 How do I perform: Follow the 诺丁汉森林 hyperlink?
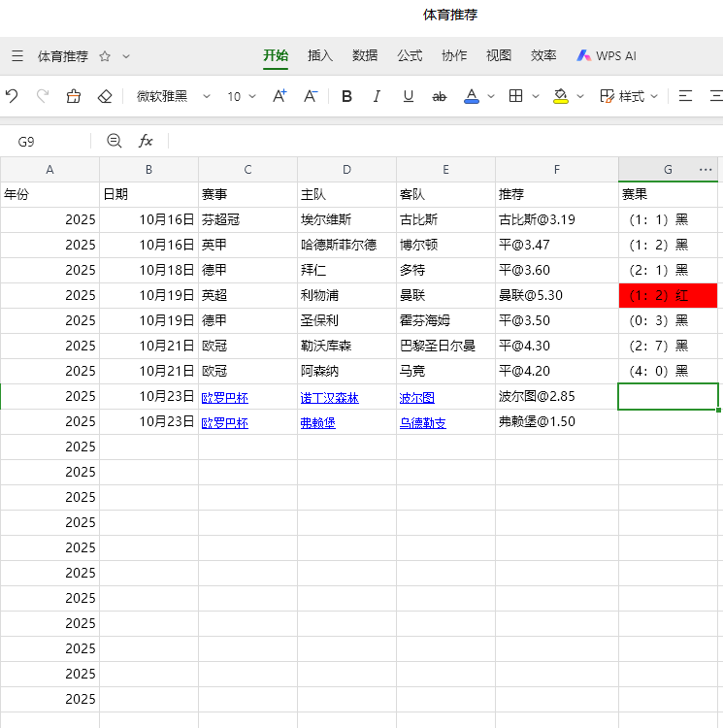[x=330, y=398]
